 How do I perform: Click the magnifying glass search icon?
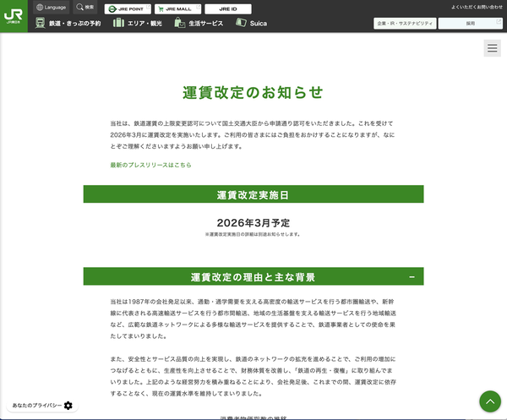tap(79, 7)
